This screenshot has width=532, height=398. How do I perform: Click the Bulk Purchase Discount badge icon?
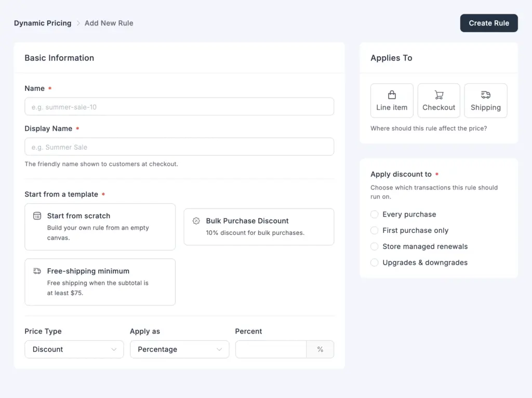[x=196, y=221]
